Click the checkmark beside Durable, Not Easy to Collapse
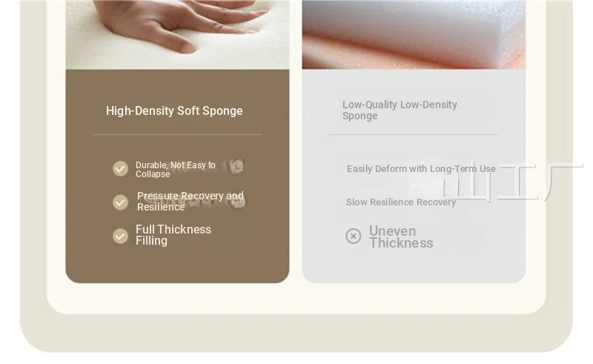Viewport: 593px width, 364px height. pos(120,169)
